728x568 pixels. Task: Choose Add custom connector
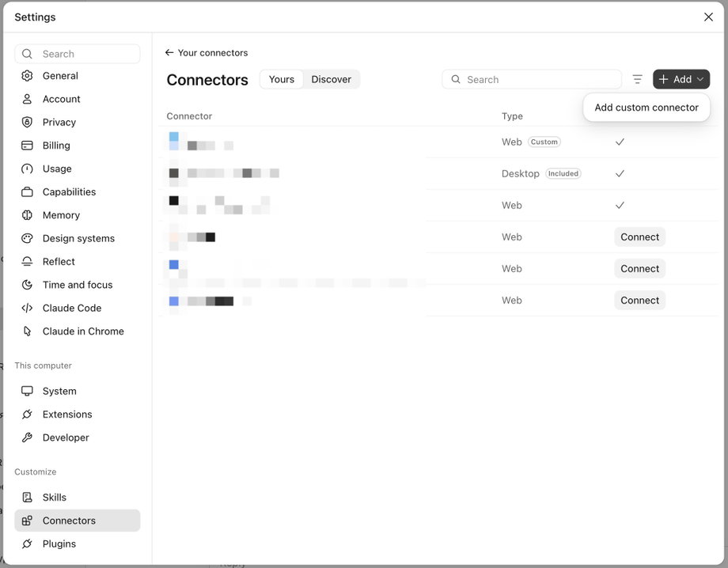click(646, 108)
